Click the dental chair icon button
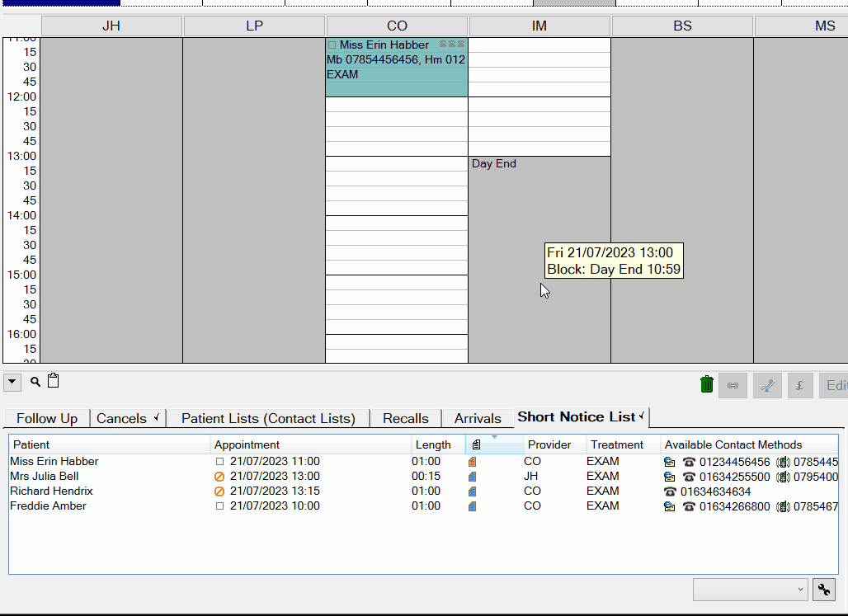Image resolution: width=848 pixels, height=616 pixels. click(767, 385)
